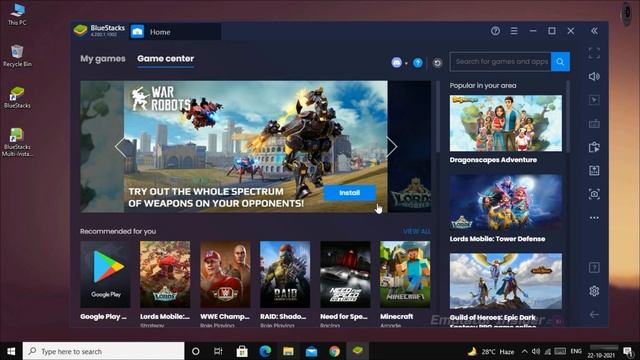Screen dimensions: 640x360
Task: Click the question mark icon in side toolbar
Action: [594, 267]
